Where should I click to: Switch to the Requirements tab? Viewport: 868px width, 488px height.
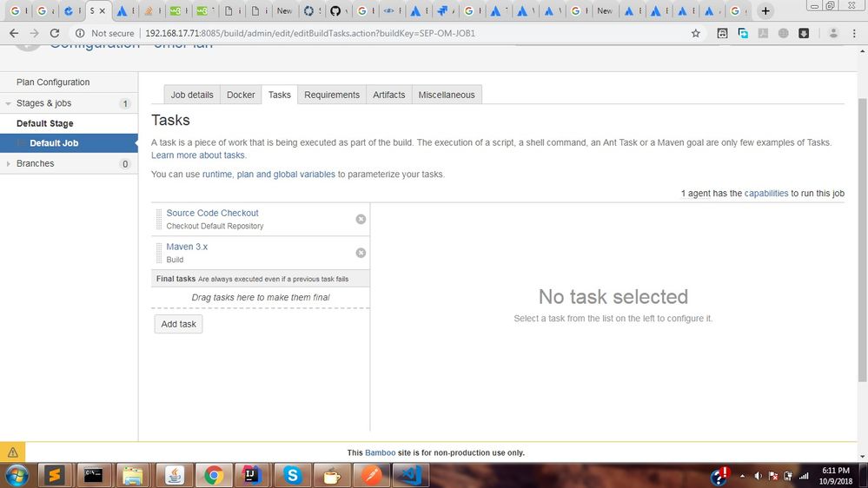[332, 95]
